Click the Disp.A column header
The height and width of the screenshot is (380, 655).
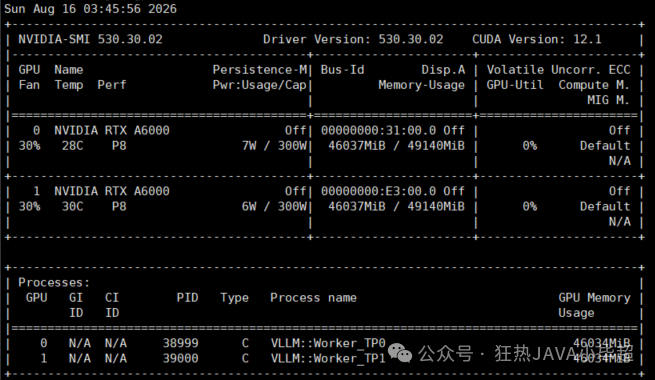click(x=443, y=70)
